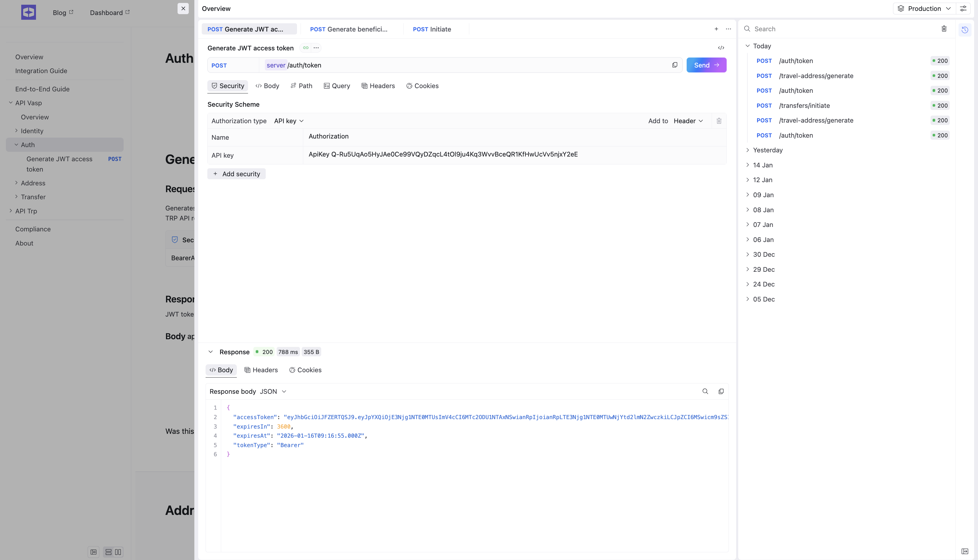This screenshot has width=978, height=560.
Task: Open the Production environment dropdown
Action: pos(924,9)
